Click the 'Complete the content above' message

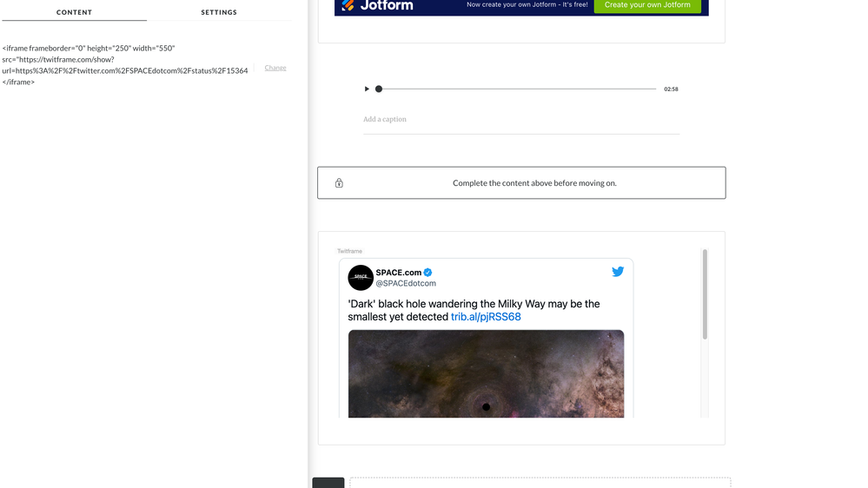pyautogui.click(x=534, y=183)
